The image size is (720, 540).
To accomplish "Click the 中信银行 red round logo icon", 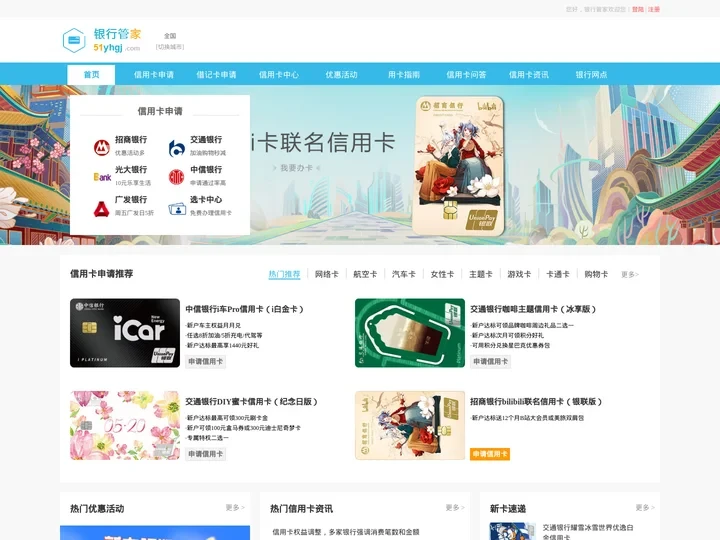I will 176,177.
